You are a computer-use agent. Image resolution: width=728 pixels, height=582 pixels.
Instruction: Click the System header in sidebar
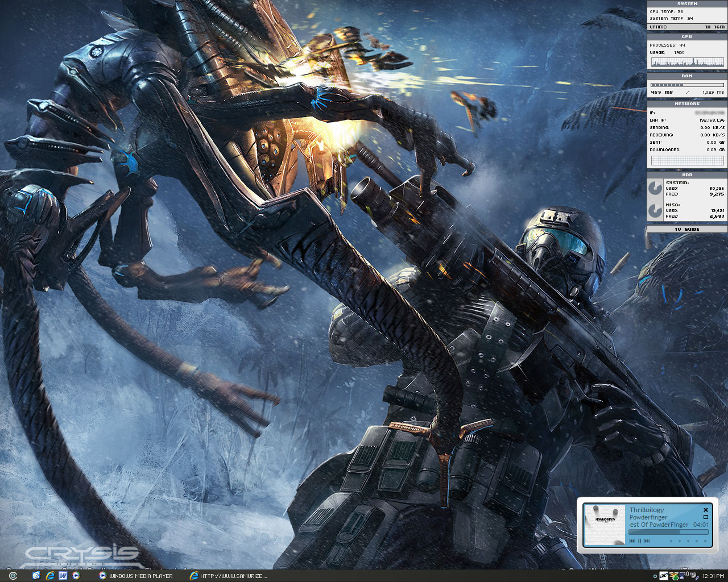687,4
